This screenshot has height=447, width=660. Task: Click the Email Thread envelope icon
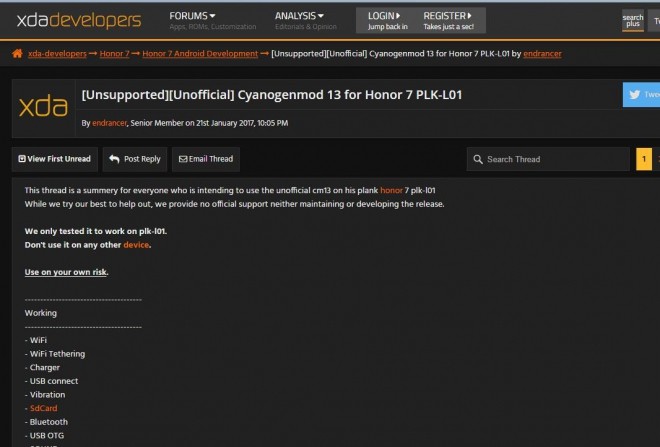tap(183, 159)
